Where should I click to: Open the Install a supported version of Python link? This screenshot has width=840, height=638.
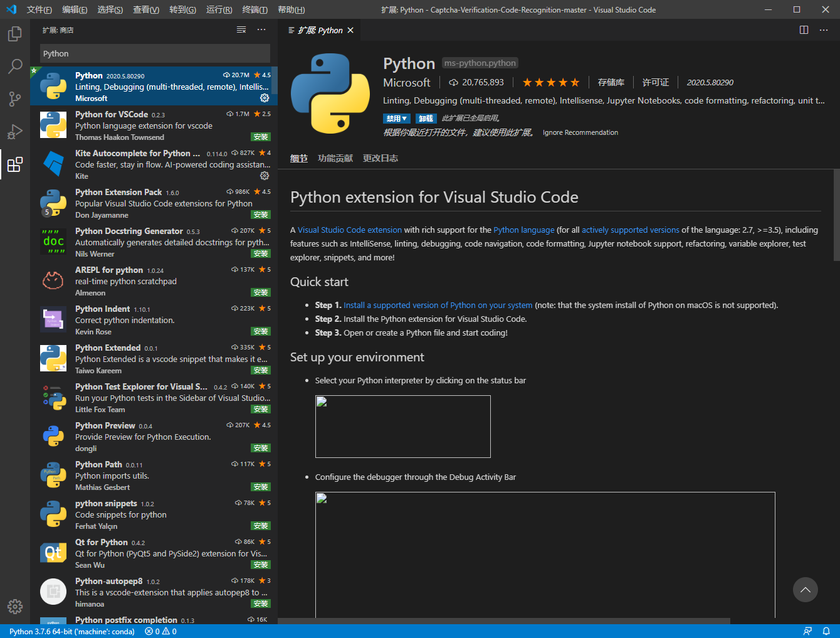[x=437, y=305]
